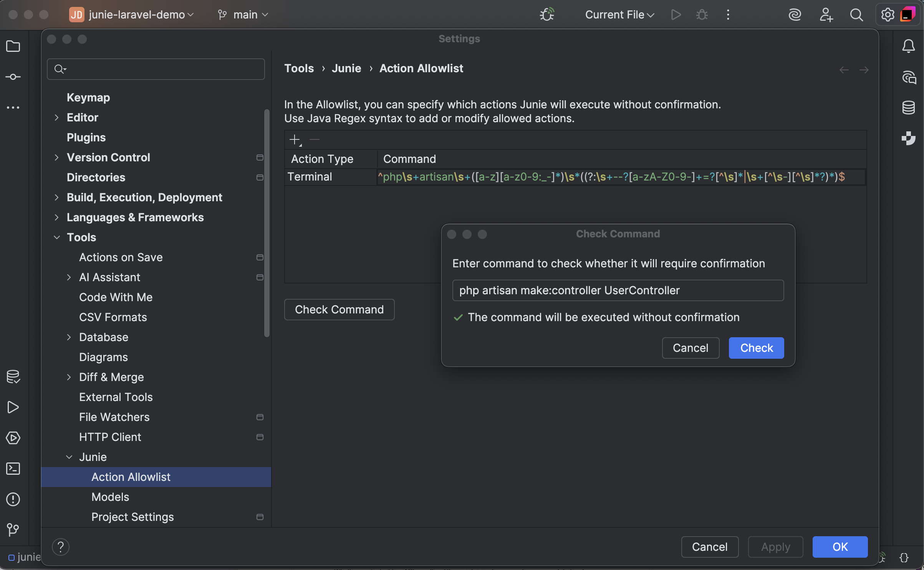This screenshot has height=570, width=924.
Task: Open CSV Formats settings
Action: click(x=113, y=317)
